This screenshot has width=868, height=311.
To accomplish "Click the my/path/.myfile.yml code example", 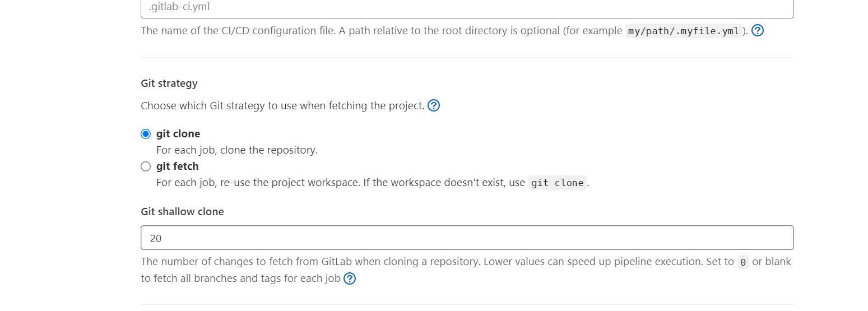I will 684,31.
